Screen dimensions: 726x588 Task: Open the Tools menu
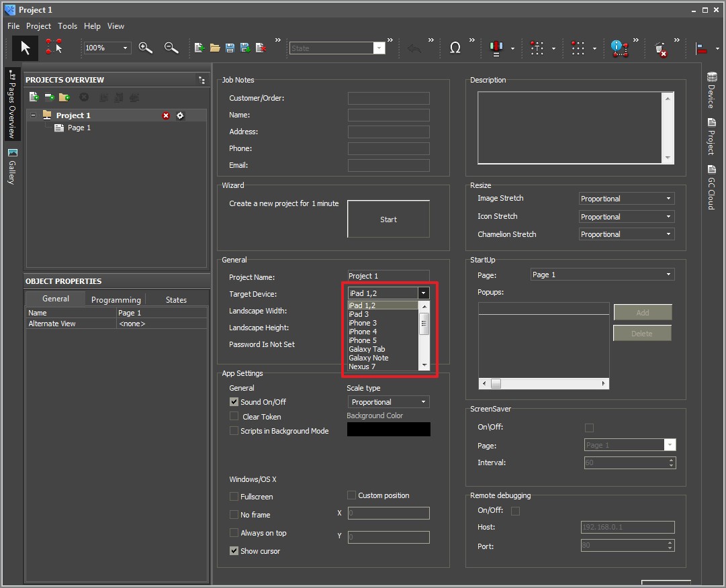click(67, 26)
